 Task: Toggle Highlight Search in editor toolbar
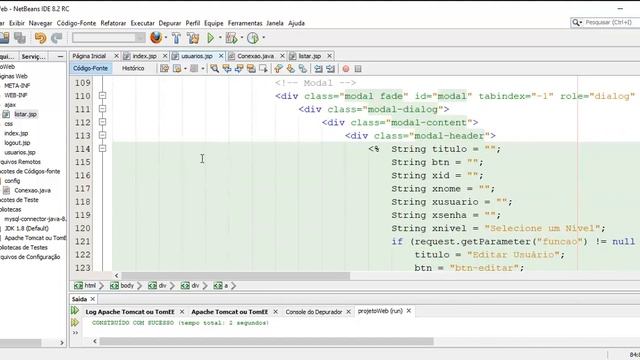251,69
